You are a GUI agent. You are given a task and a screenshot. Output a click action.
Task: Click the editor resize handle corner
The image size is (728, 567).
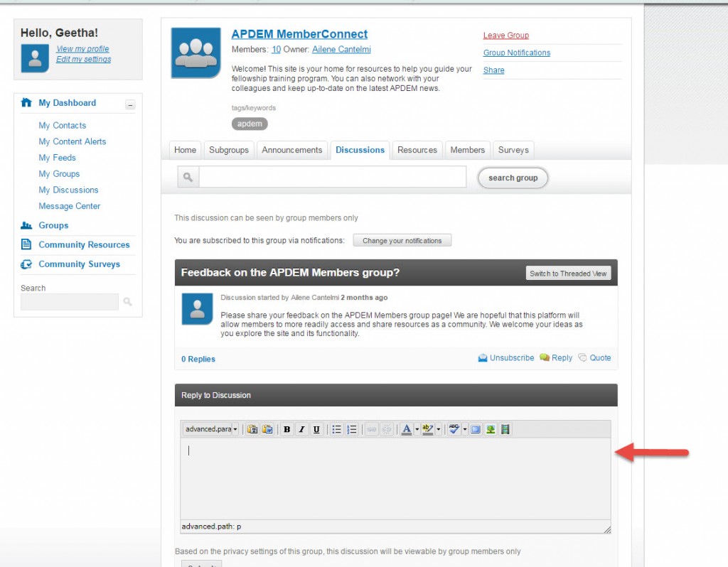(x=607, y=529)
